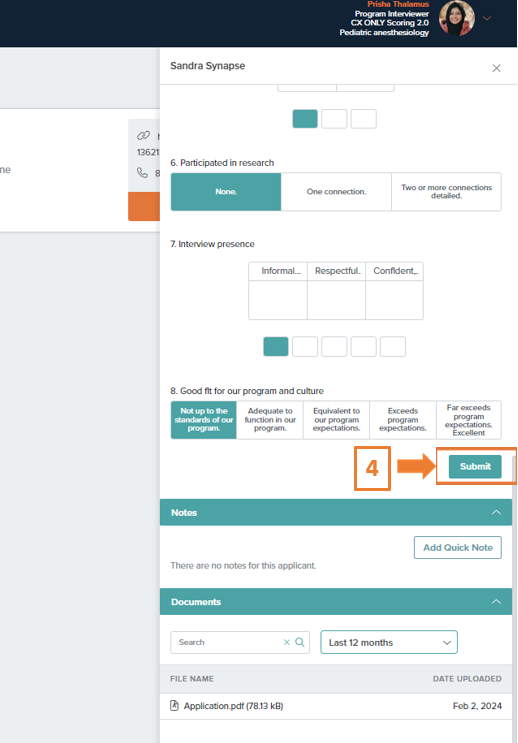Click the Application.pdf file icon
The height and width of the screenshot is (743, 518).
coord(174,706)
